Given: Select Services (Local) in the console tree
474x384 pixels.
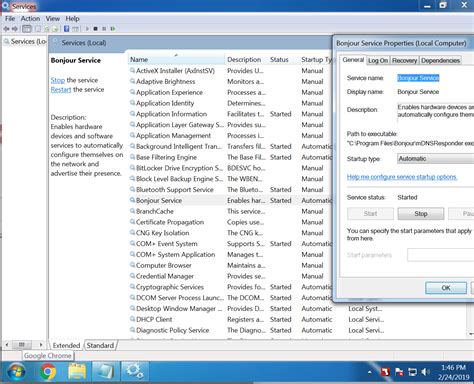Looking at the screenshot, I should click(25, 41).
